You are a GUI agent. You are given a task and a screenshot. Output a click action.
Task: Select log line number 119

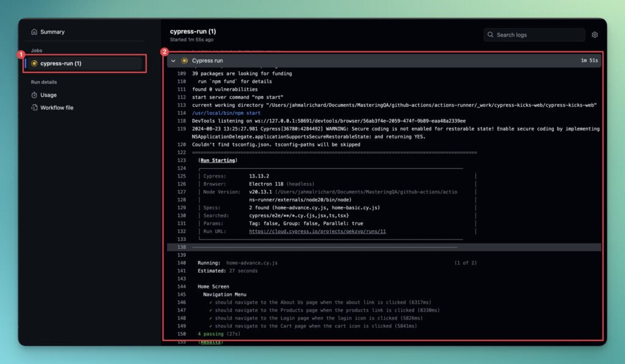181,129
